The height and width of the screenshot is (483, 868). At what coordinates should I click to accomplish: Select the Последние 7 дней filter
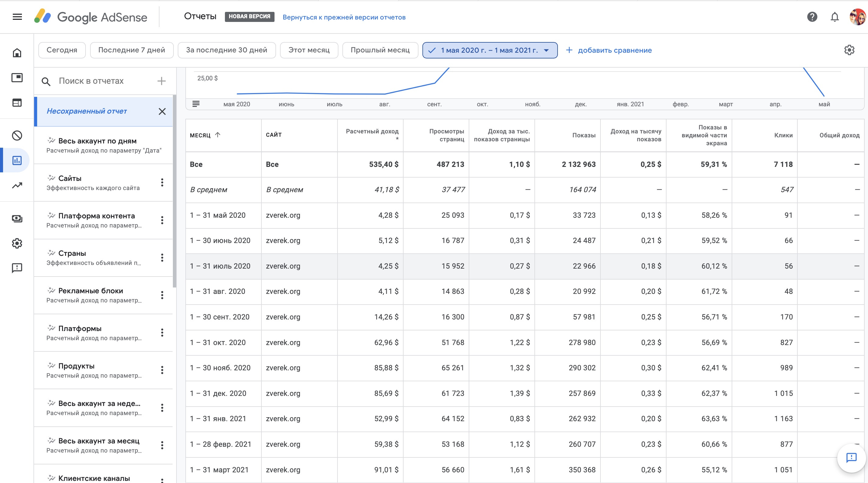tap(131, 50)
